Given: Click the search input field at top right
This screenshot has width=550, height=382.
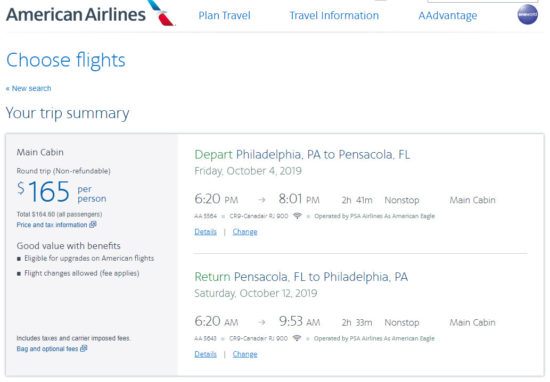Looking at the screenshot, I should (483, 1).
